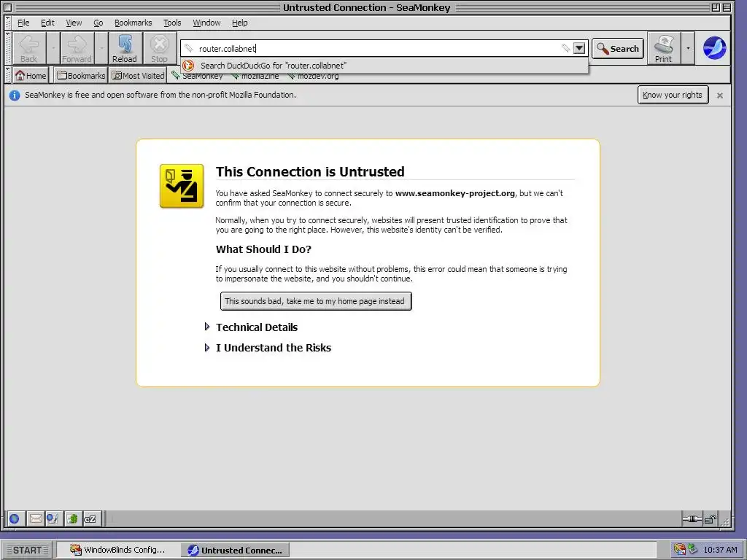Open the Print options dropdown arrow

pos(687,48)
